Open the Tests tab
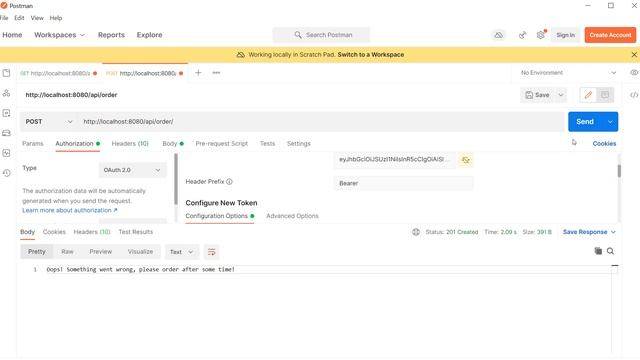Viewport: 640px width, 360px height. click(267, 144)
